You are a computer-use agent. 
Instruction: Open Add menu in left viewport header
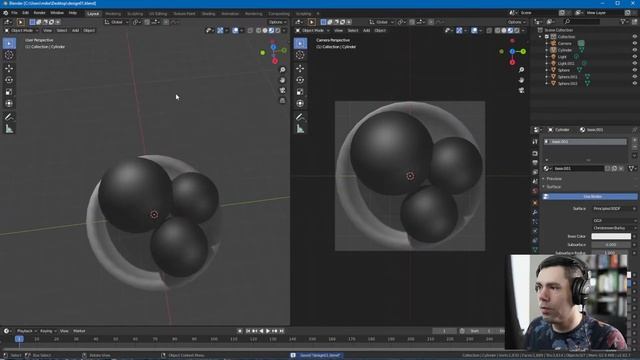pos(75,30)
